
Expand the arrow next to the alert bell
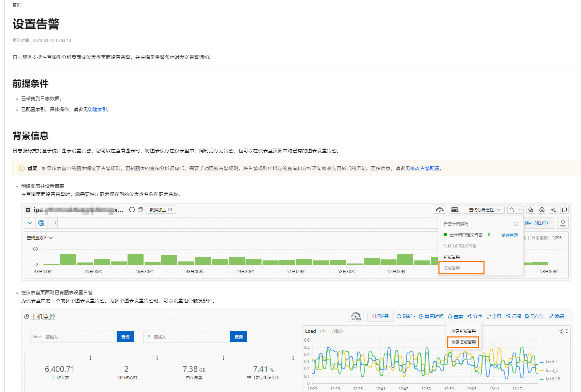pos(520,210)
